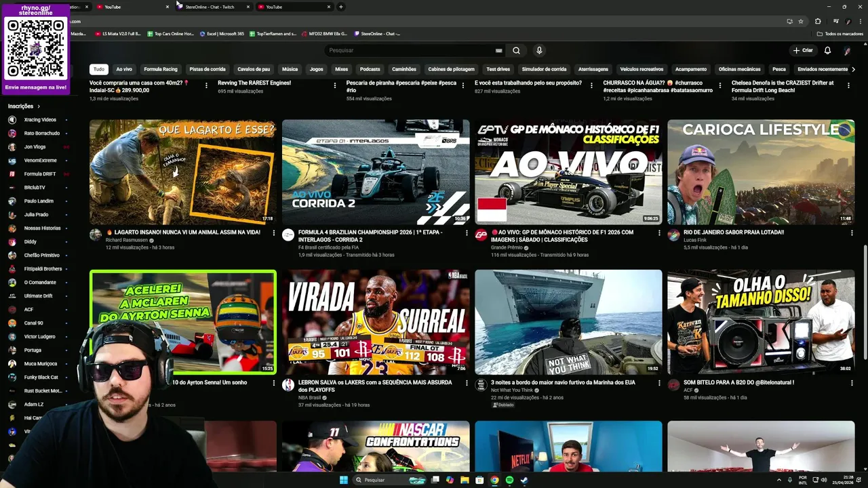Open Windows Start menu

coord(344,480)
